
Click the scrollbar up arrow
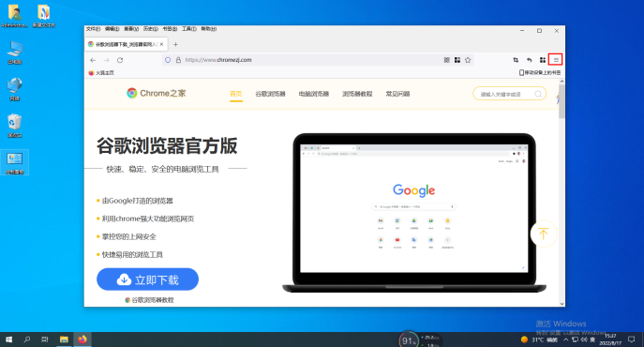click(x=562, y=82)
